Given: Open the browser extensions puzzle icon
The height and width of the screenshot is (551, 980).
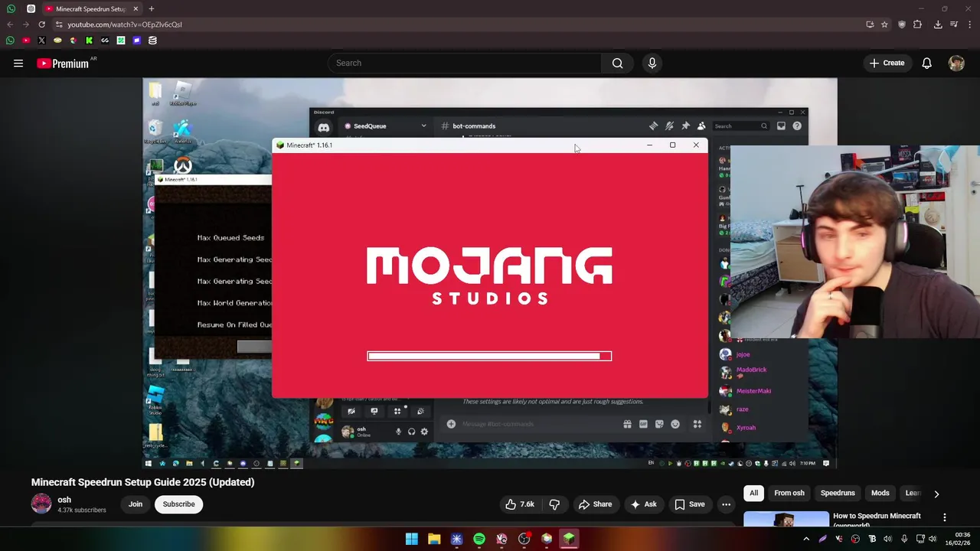Looking at the screenshot, I should coord(917,24).
